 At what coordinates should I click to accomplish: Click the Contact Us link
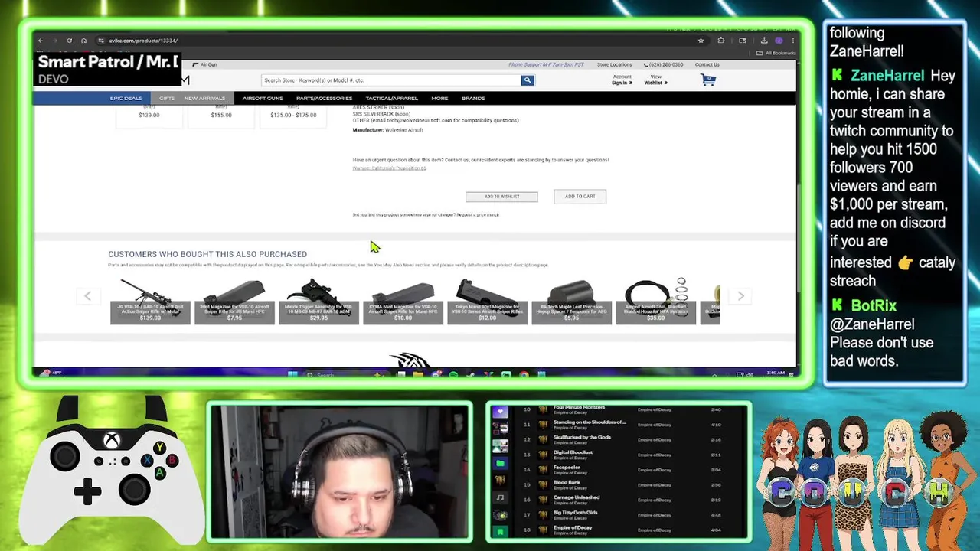[707, 64]
